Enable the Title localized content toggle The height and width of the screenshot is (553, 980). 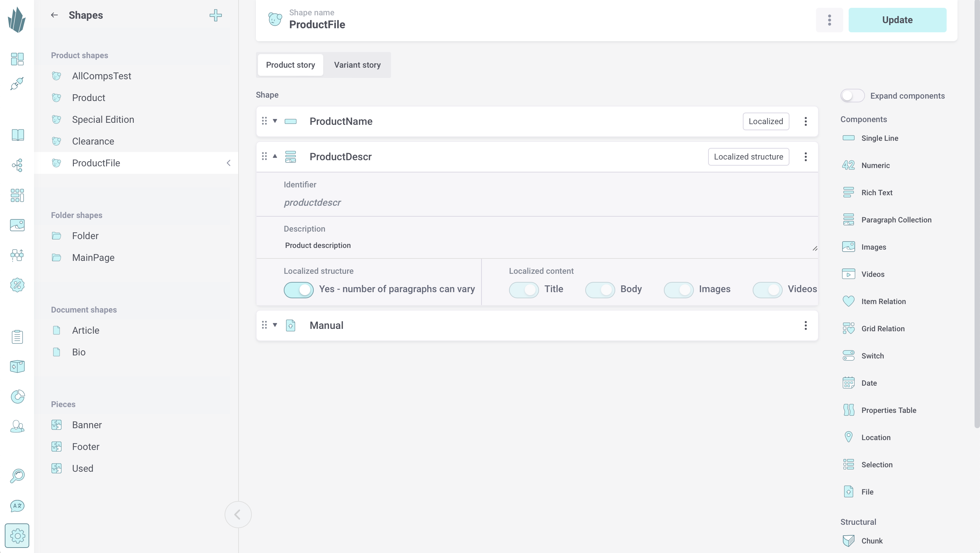coord(524,289)
